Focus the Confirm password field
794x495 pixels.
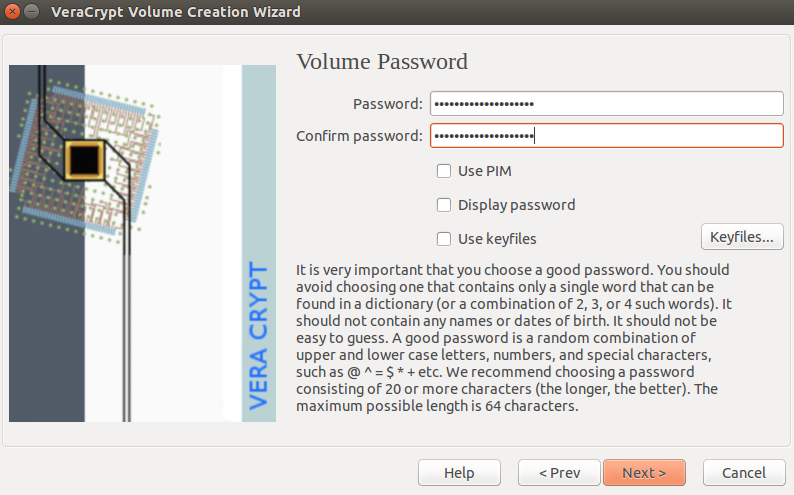tap(607, 136)
